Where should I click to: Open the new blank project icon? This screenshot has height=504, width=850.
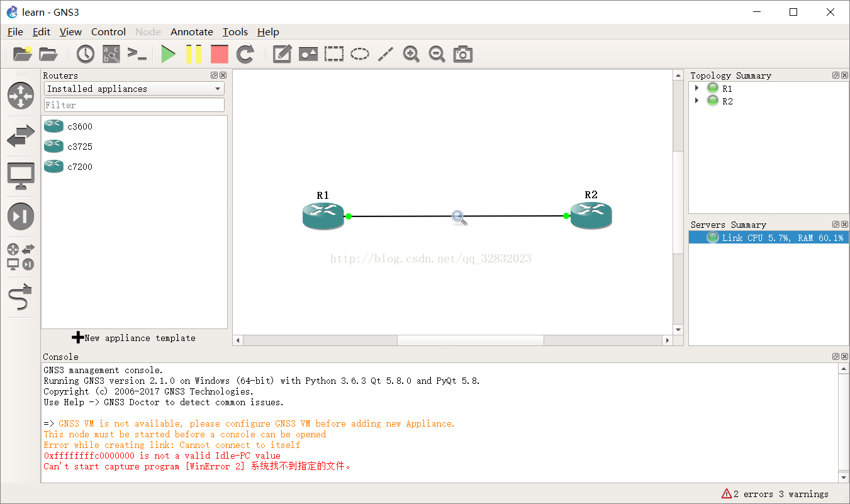click(x=23, y=54)
